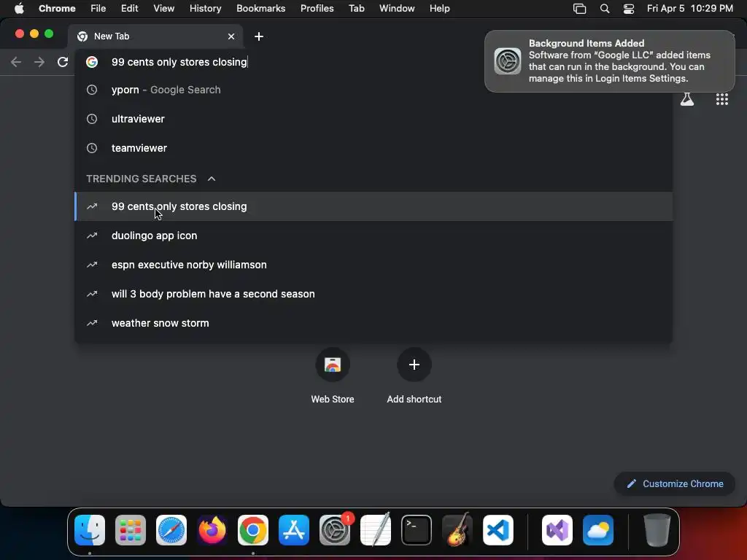Open Spotlight search in menu bar

605,9
